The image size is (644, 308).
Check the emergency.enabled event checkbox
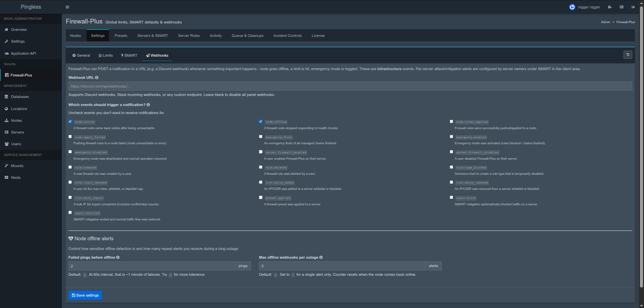click(x=451, y=136)
